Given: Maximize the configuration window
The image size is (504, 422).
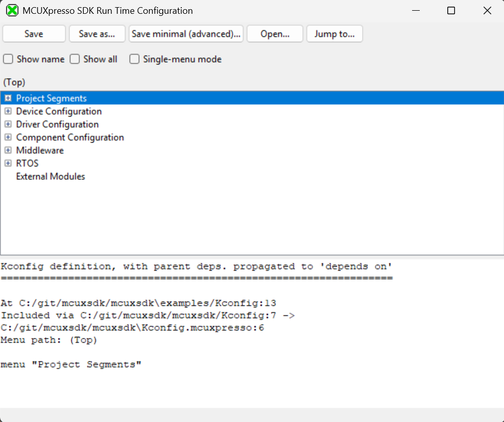Looking at the screenshot, I should tap(451, 11).
